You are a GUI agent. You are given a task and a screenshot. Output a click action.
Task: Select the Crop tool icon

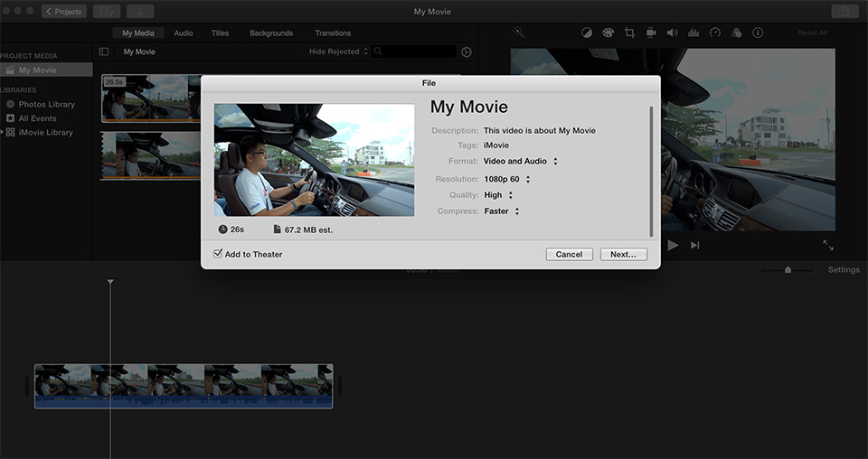tap(629, 33)
